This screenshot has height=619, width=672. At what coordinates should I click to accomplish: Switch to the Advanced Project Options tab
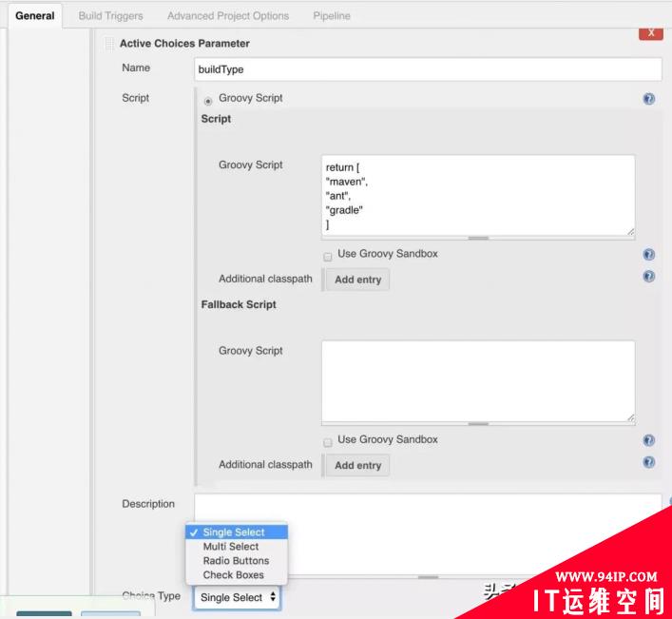coord(228,16)
